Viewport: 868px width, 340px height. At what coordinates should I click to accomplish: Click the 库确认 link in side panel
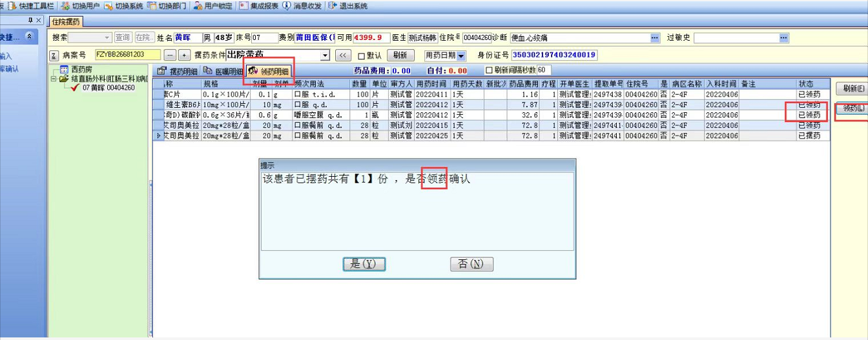10,69
